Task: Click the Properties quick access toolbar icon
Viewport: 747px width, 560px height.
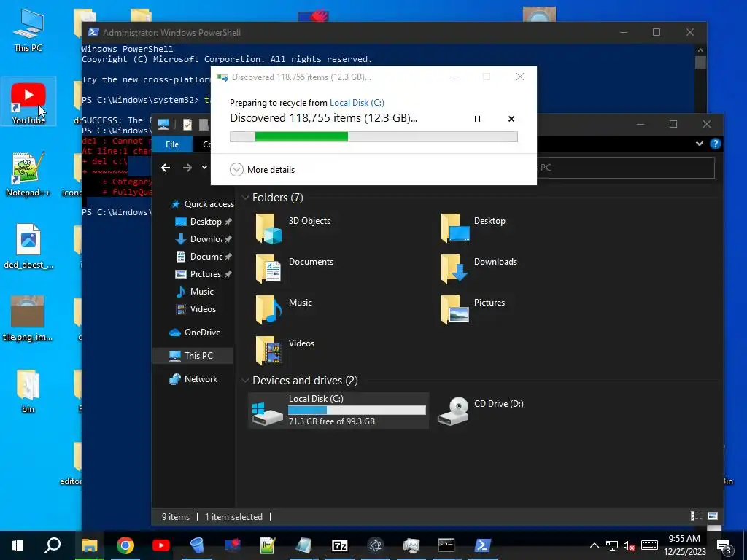Action: (x=187, y=124)
